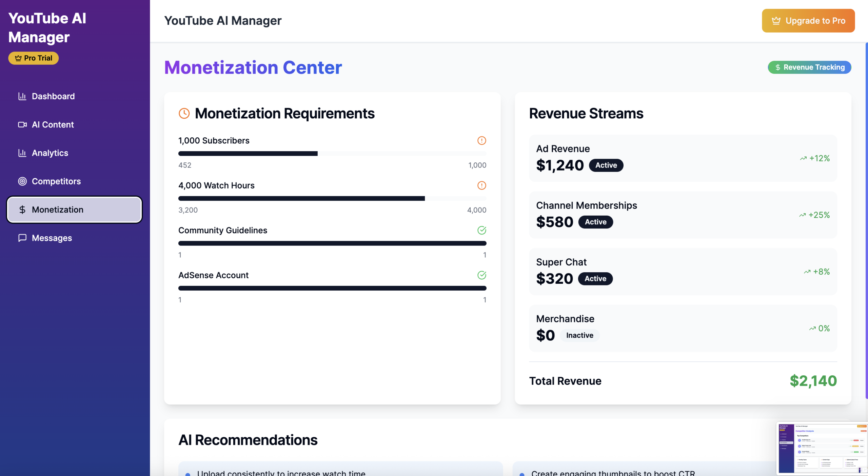Click the 452 subscriber count
Image resolution: width=868 pixels, height=476 pixels.
point(185,165)
